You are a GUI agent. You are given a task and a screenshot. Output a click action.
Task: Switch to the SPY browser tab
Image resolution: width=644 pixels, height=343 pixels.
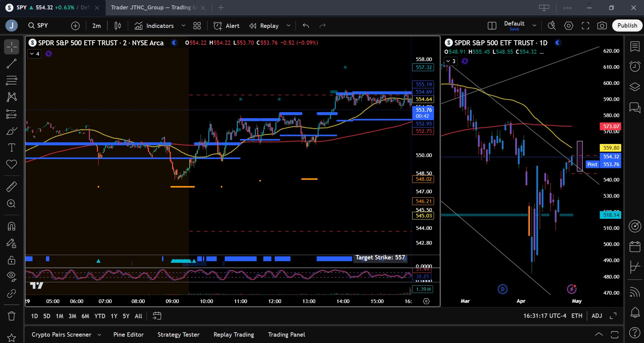[52, 7]
